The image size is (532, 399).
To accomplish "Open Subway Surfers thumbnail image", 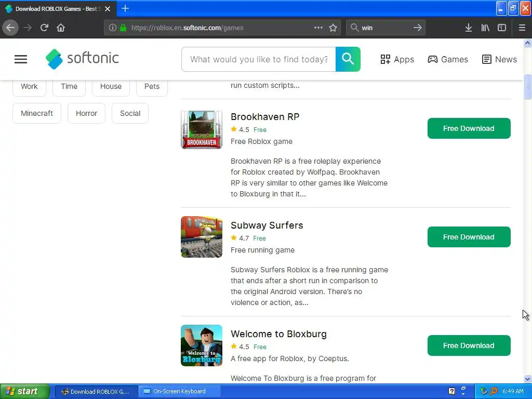I will [x=202, y=237].
